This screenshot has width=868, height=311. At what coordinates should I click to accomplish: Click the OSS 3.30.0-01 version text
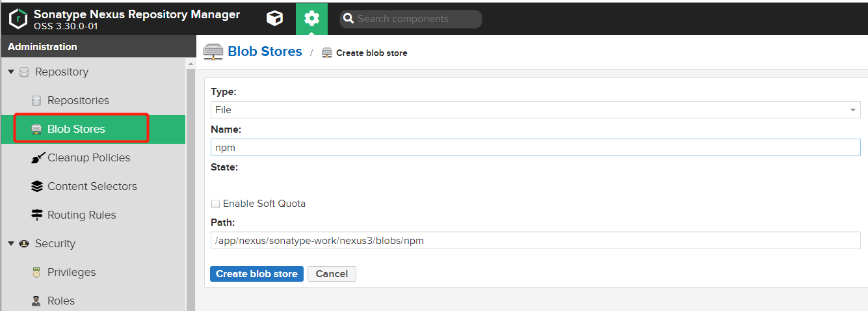point(64,27)
